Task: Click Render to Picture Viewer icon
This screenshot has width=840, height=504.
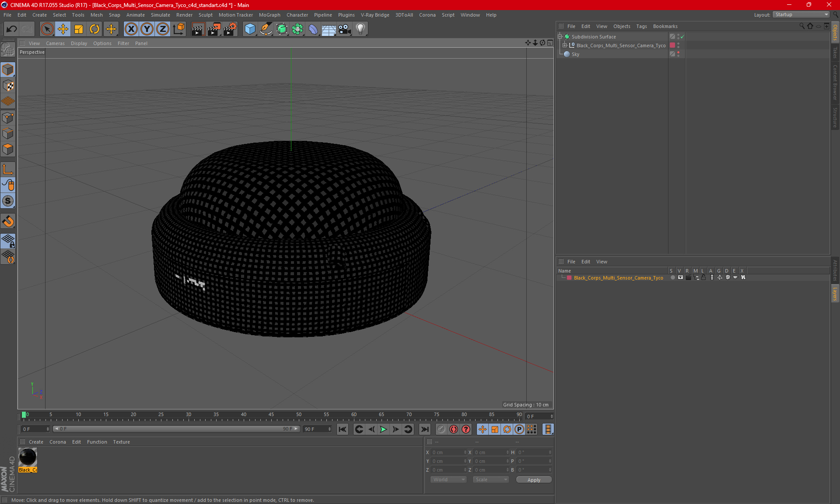Action: tap(214, 29)
